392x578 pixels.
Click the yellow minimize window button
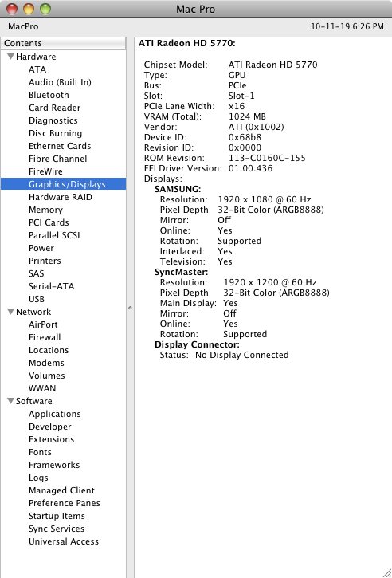[x=29, y=8]
